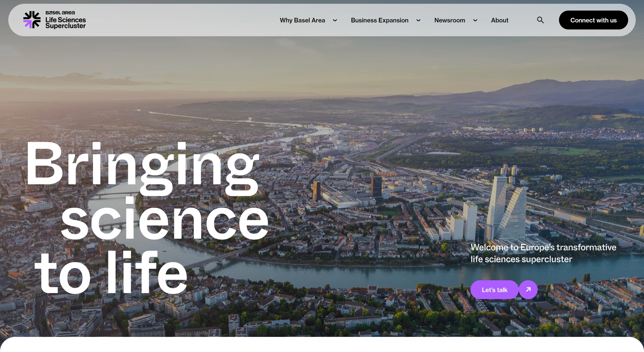Click the Let's talk button
Viewport: 644px width, 352px height.
coord(494,290)
